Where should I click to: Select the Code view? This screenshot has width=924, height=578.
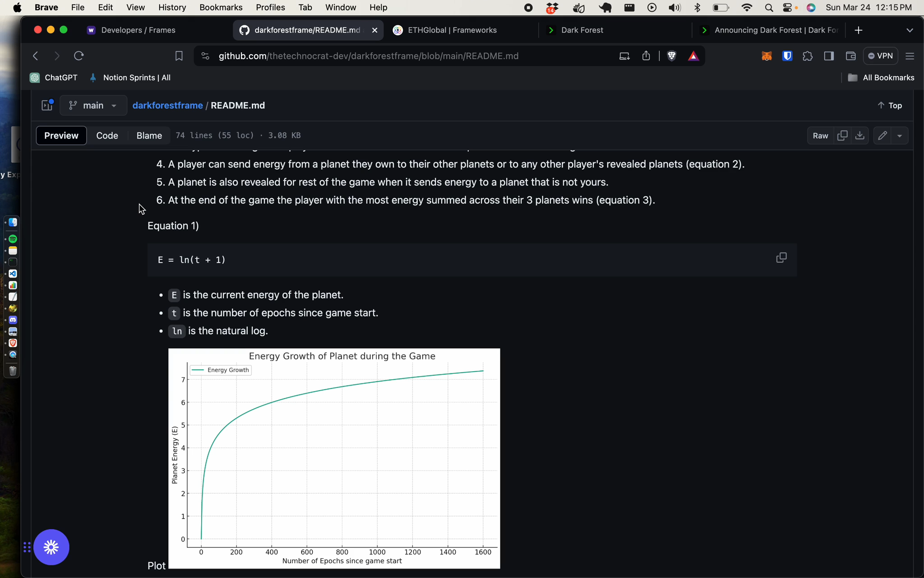pyautogui.click(x=107, y=135)
